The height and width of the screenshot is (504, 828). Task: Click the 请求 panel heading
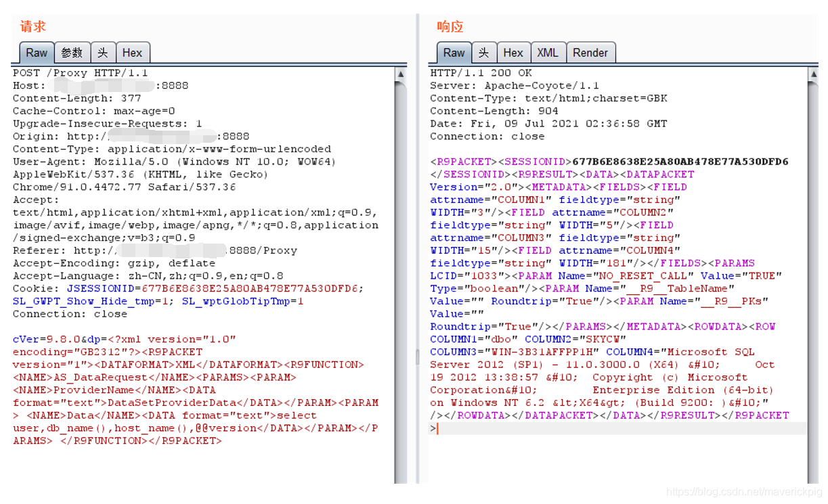tap(33, 26)
